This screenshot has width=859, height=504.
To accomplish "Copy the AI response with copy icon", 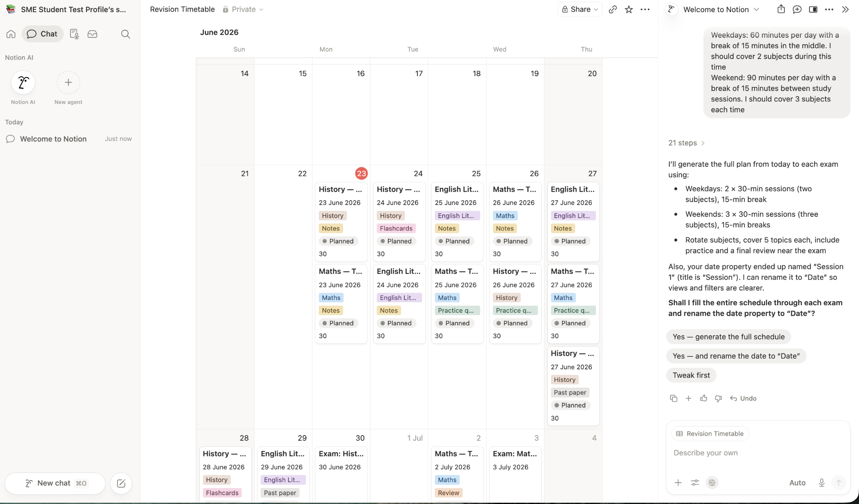I will tap(674, 398).
